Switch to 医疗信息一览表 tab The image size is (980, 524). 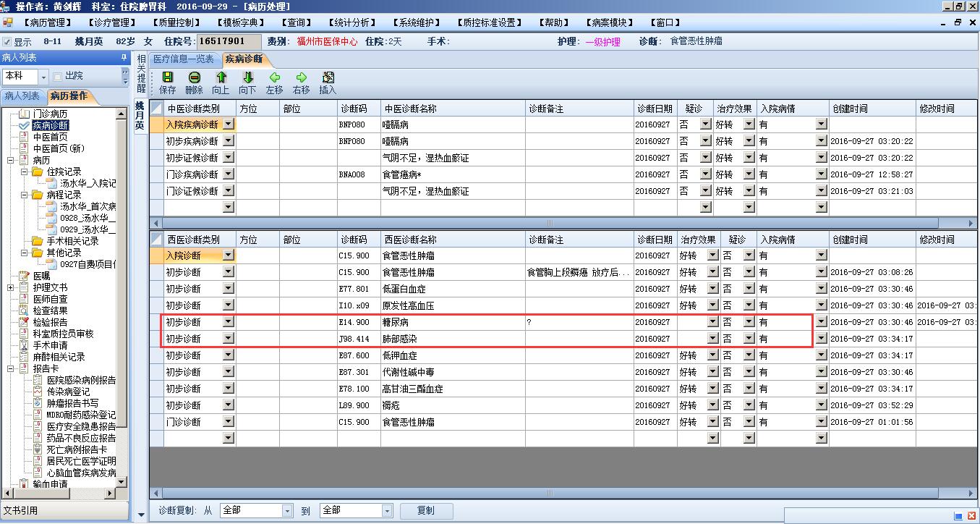pos(184,59)
